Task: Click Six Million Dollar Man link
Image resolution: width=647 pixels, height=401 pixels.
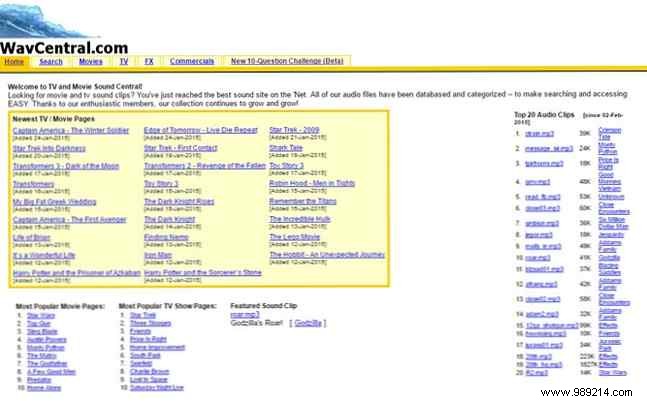Action: [613, 223]
